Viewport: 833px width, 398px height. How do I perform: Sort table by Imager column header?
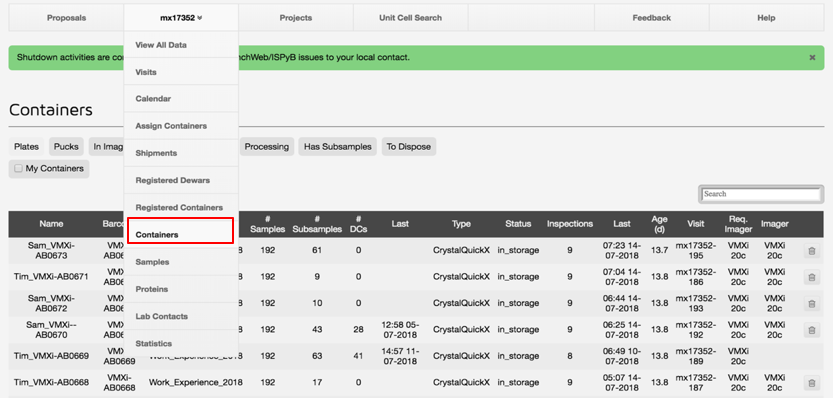[x=775, y=224]
